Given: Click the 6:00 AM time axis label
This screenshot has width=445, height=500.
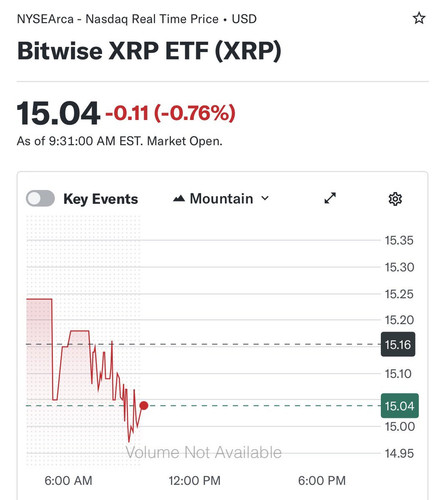Looking at the screenshot, I should [68, 481].
